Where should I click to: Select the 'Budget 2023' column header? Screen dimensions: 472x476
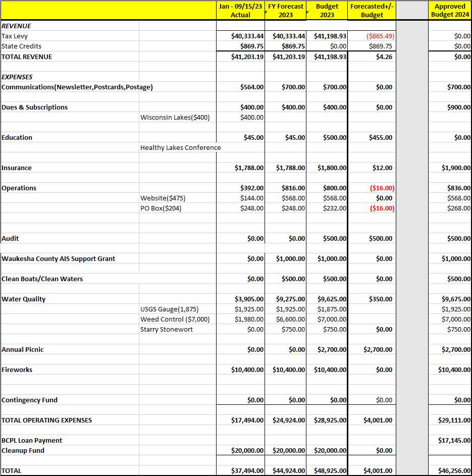pos(327,11)
